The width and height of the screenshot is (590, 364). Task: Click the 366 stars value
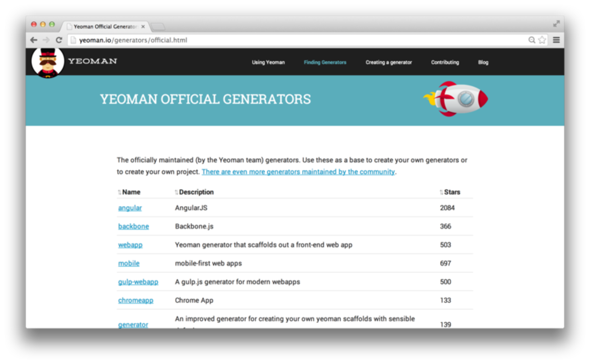[446, 227]
